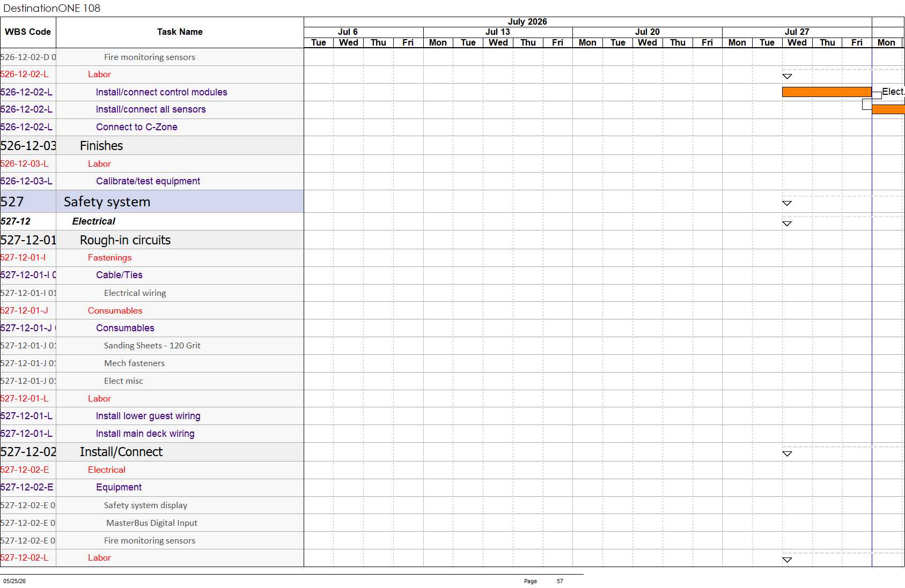Click the summary triangle marker on the Safety system row

787,203
